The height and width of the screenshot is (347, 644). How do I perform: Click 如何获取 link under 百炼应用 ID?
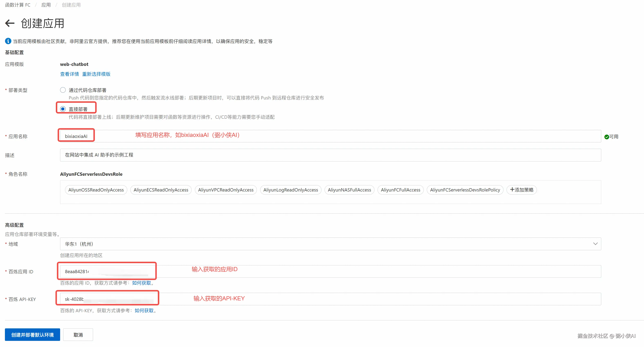[142, 283]
